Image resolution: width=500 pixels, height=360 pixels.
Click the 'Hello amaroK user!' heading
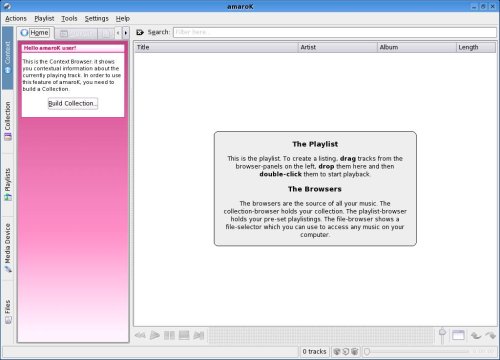(50, 48)
